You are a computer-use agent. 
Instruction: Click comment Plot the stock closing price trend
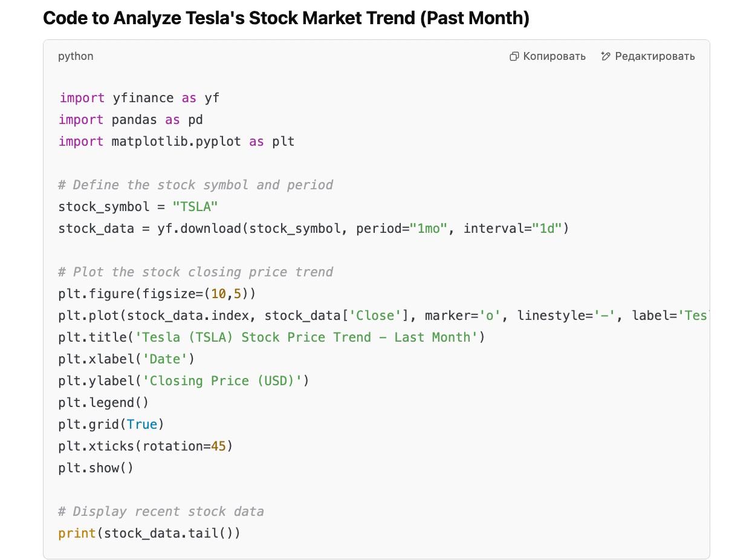pos(196,272)
